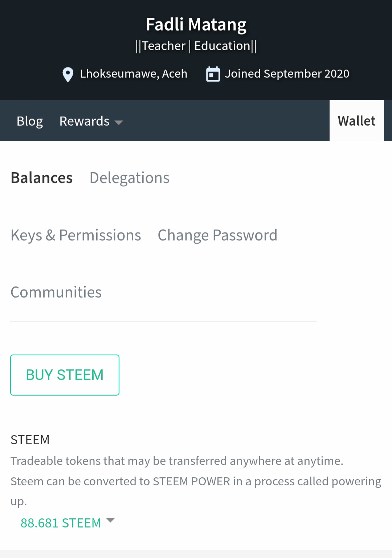Open the Rewards menu
Image resolution: width=392 pixels, height=558 pixels.
(x=85, y=121)
